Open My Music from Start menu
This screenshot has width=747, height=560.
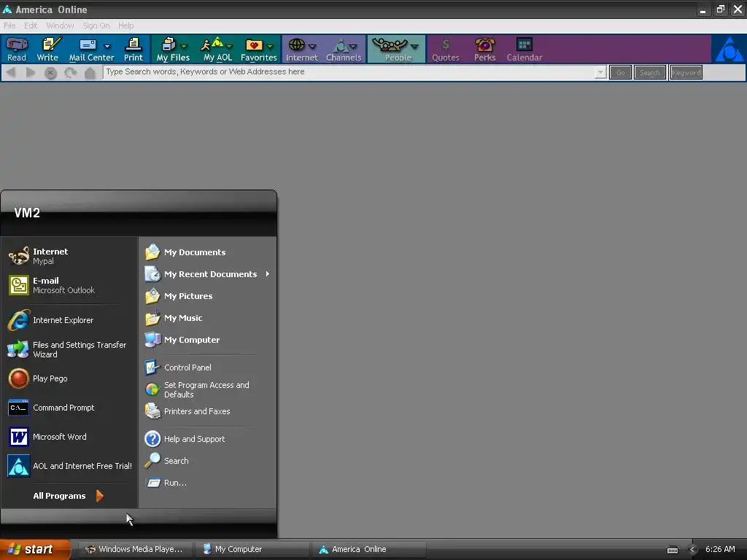point(208,318)
